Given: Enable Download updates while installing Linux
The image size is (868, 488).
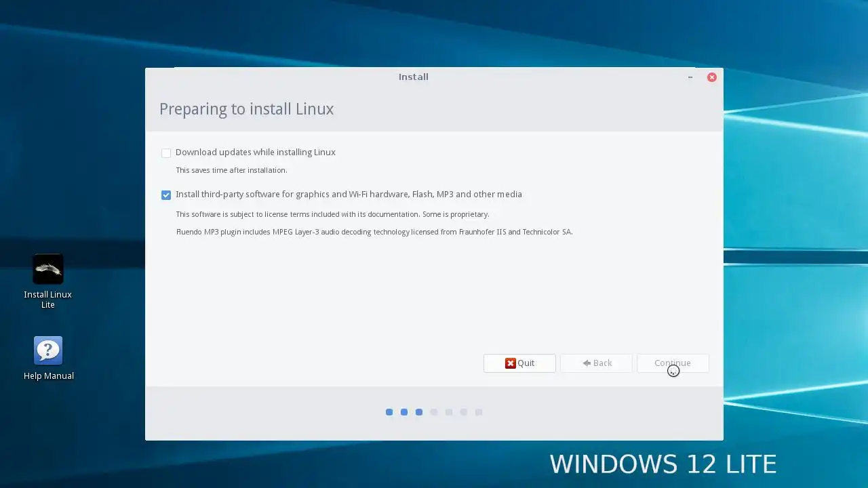Looking at the screenshot, I should point(166,153).
